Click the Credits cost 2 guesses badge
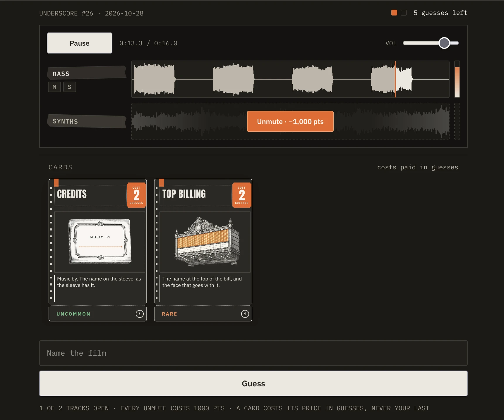Image resolution: width=504 pixels, height=420 pixels. coord(136,195)
